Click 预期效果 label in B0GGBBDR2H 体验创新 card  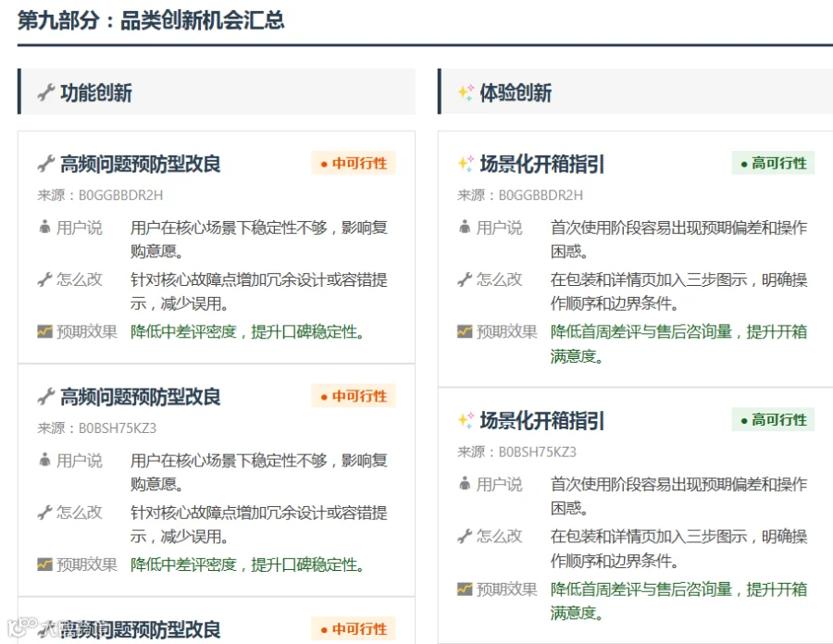507,332
